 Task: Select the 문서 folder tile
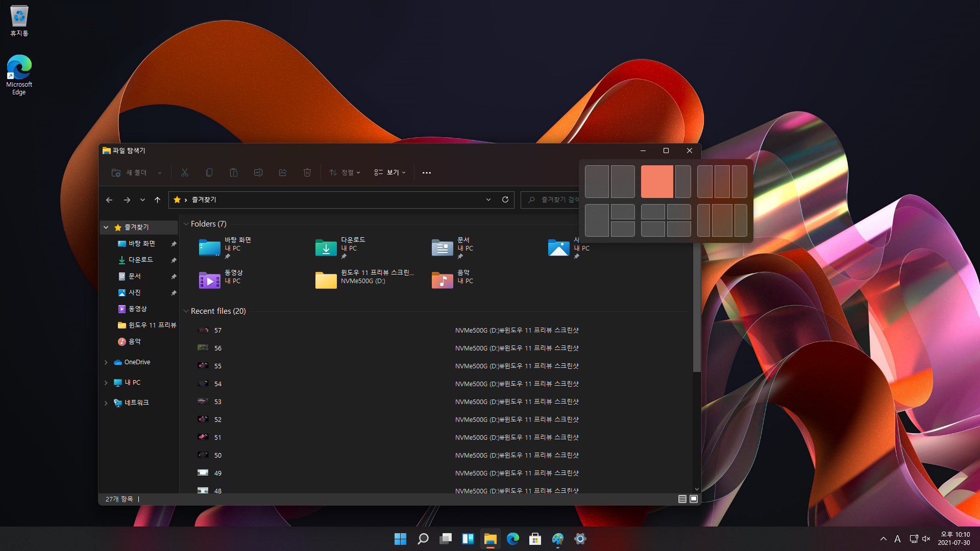pyautogui.click(x=453, y=248)
